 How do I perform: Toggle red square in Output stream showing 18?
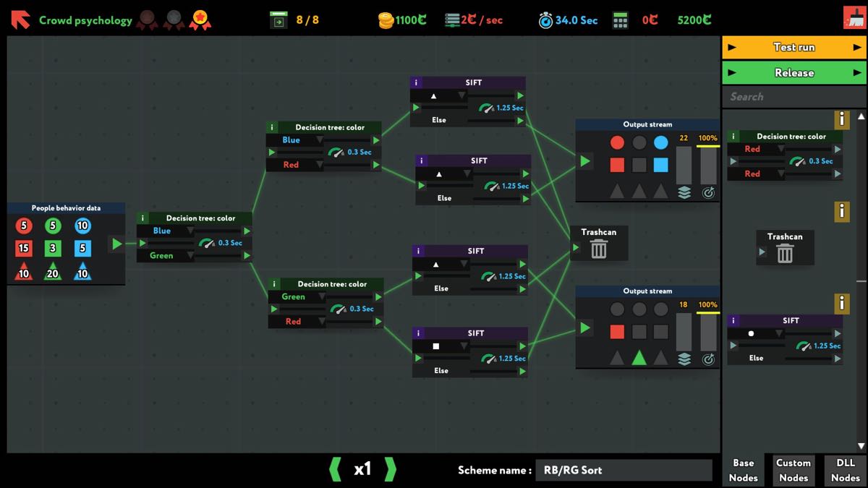tap(617, 332)
